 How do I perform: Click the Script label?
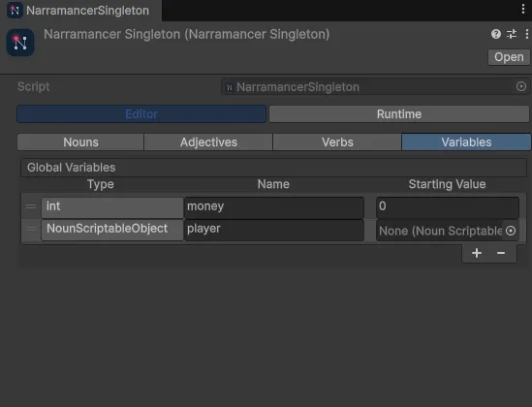pyautogui.click(x=33, y=86)
